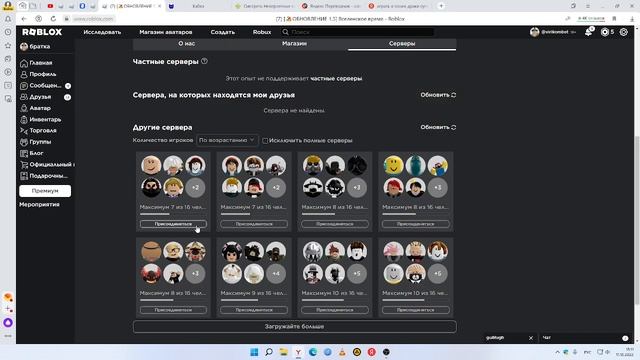Open Аватар in the sidebar
The image size is (640, 360).
pyautogui.click(x=35, y=108)
